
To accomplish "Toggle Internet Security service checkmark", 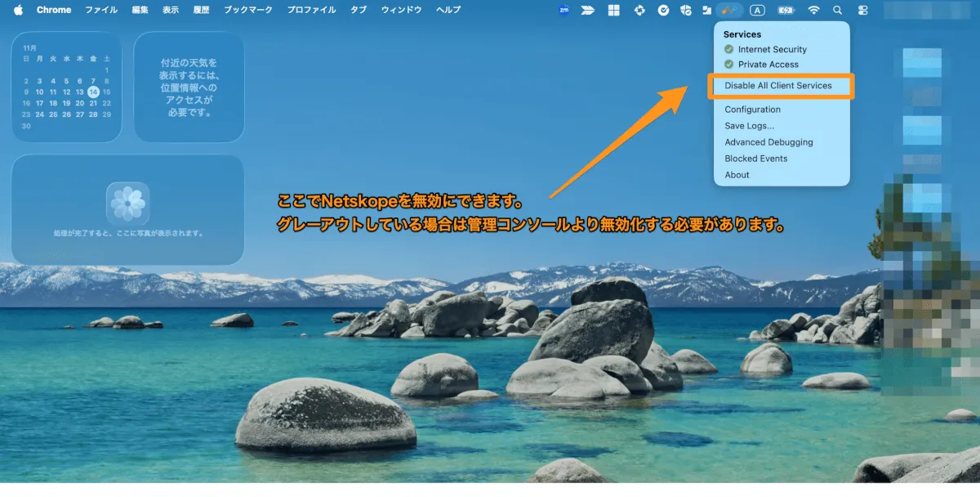I will [728, 50].
